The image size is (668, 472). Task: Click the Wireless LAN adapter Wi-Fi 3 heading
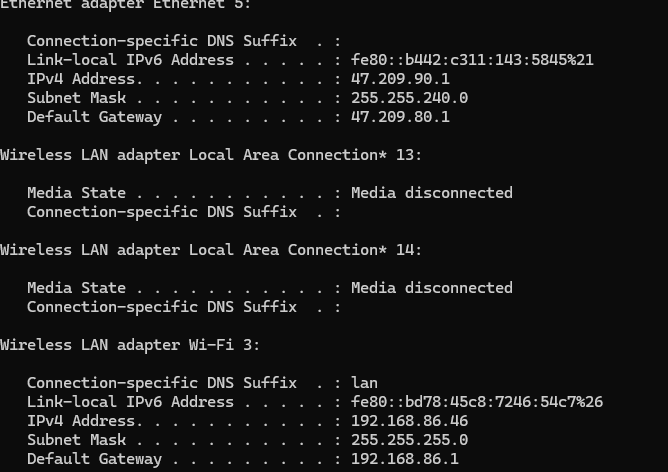click(x=130, y=345)
